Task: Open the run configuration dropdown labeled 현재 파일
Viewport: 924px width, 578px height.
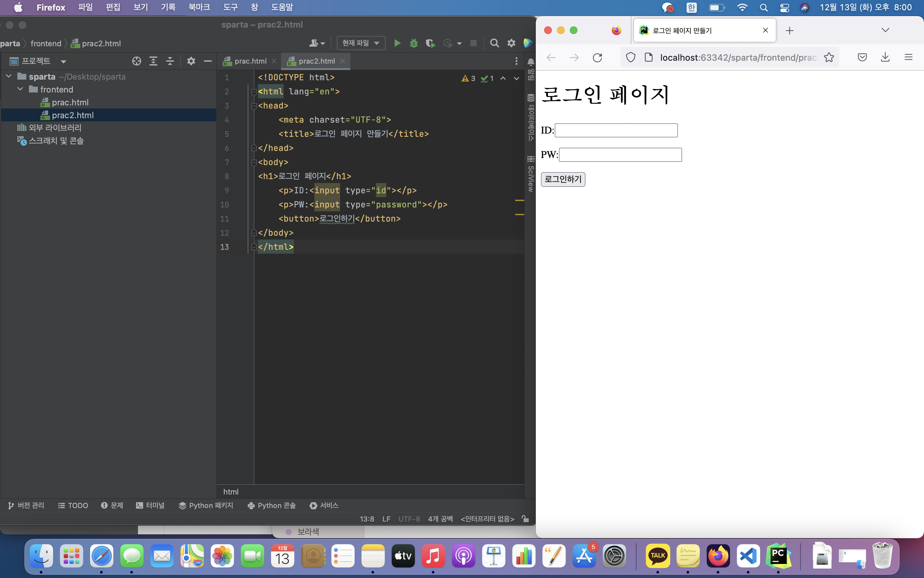Action: (361, 43)
